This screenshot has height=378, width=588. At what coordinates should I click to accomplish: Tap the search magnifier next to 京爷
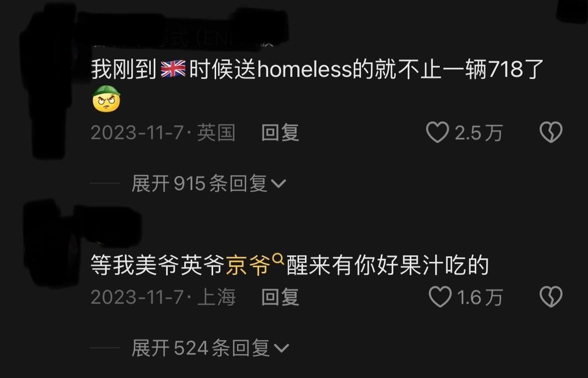(x=278, y=258)
